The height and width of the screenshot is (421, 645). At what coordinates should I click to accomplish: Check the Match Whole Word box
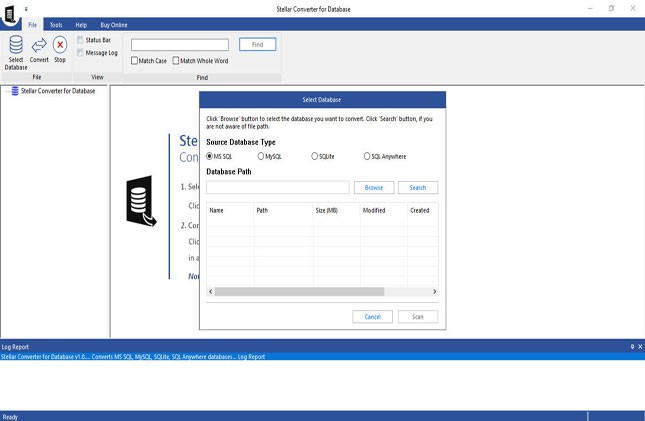(x=177, y=61)
